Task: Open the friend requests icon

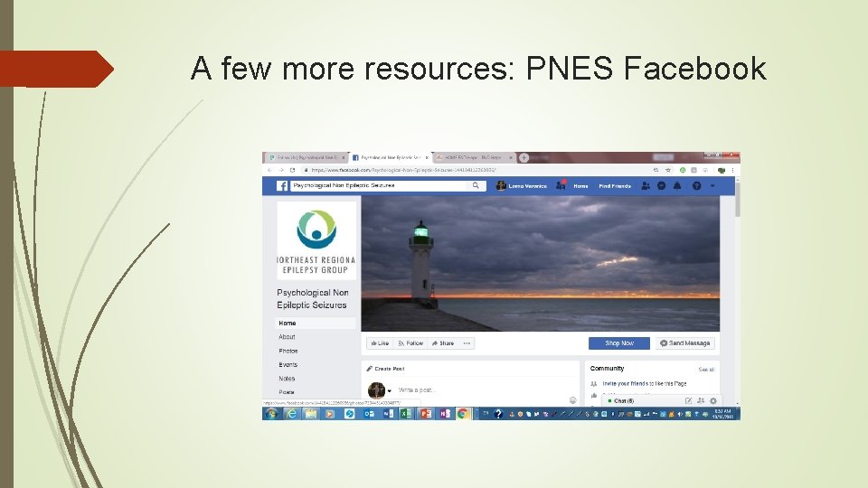Action: point(646,186)
